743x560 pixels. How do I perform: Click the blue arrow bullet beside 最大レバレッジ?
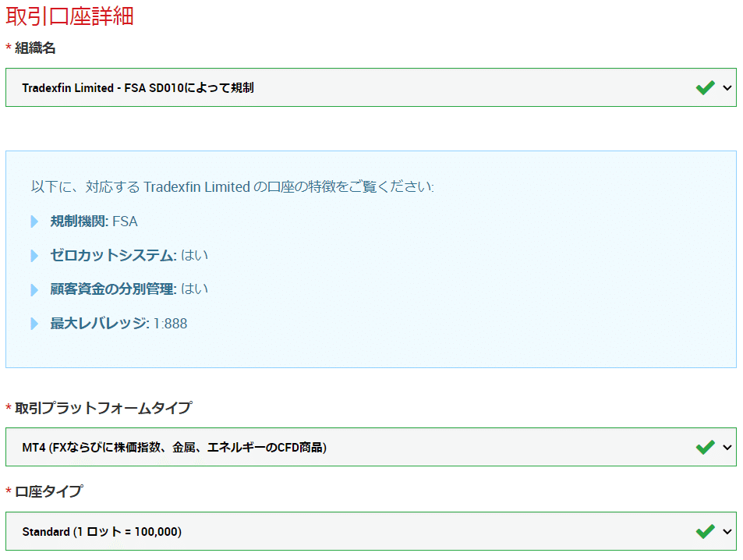[34, 324]
